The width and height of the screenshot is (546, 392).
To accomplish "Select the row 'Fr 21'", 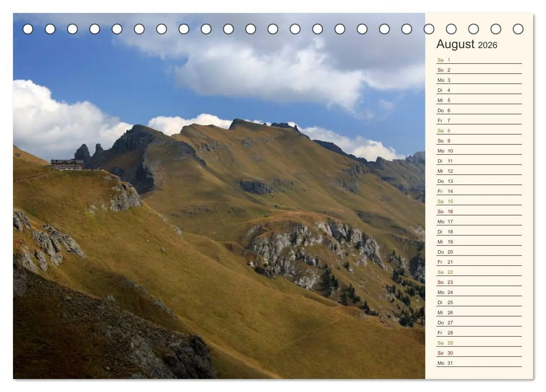I will 479,262.
